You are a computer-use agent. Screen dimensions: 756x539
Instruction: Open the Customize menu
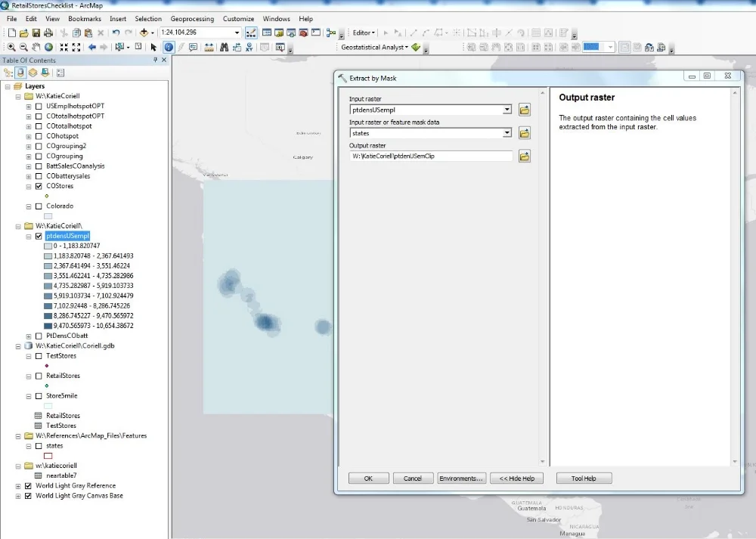(238, 19)
